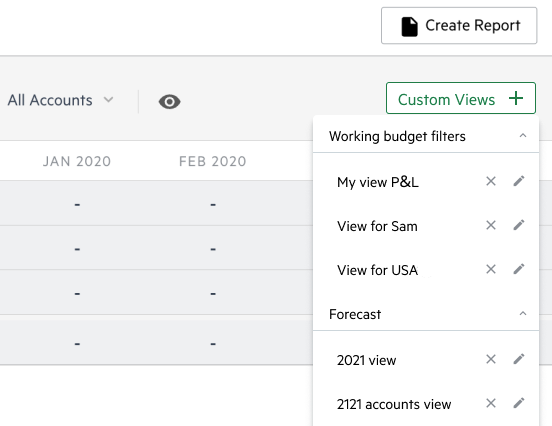Click the Custom Views button
This screenshot has width=552, height=426.
point(461,98)
